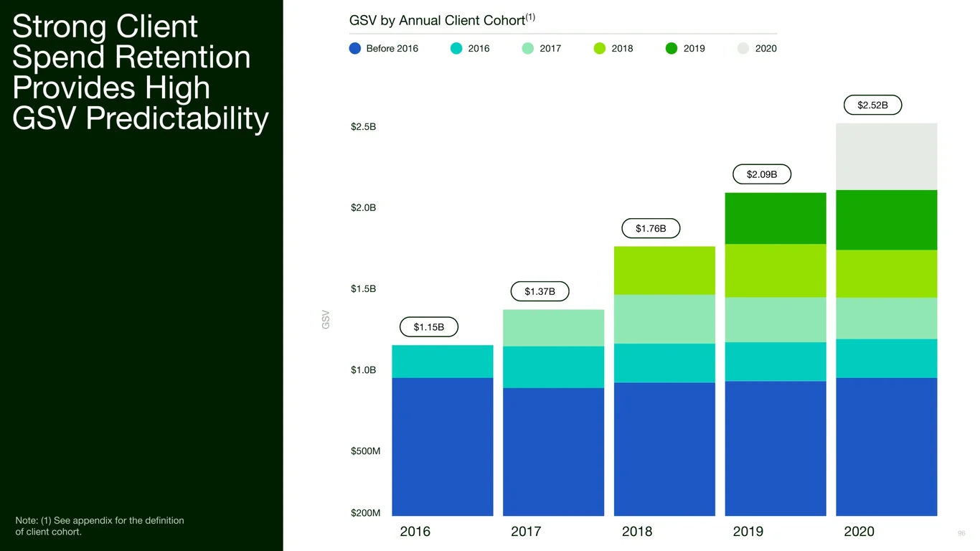Click the $2.5B y-axis tick label
The image size is (980, 551).
363,127
